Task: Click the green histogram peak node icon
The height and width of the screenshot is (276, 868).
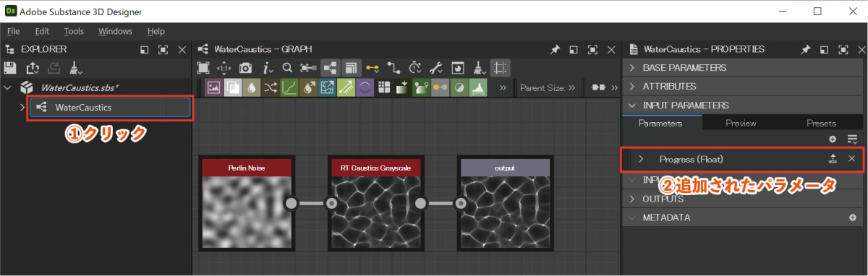Action: 478,88
